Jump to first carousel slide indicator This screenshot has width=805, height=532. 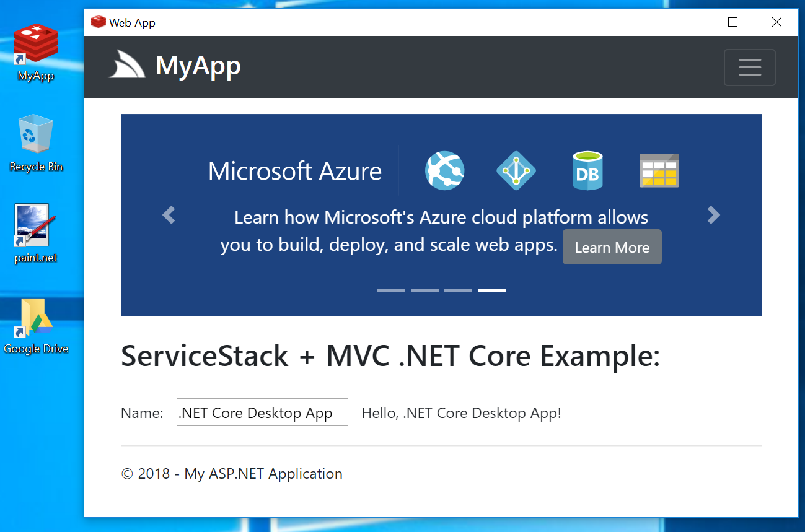(391, 290)
